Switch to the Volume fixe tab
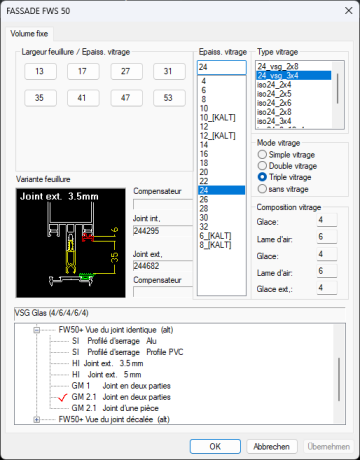 [x=29, y=34]
